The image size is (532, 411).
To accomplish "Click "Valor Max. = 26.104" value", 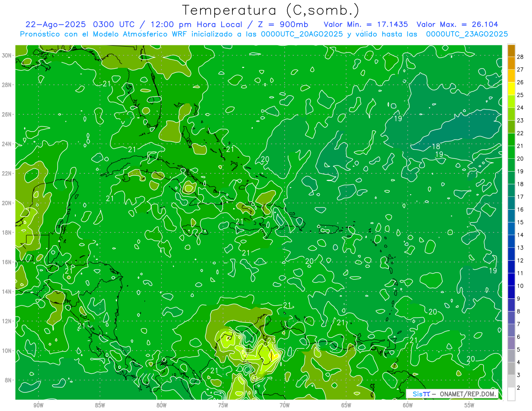I will coord(457,24).
